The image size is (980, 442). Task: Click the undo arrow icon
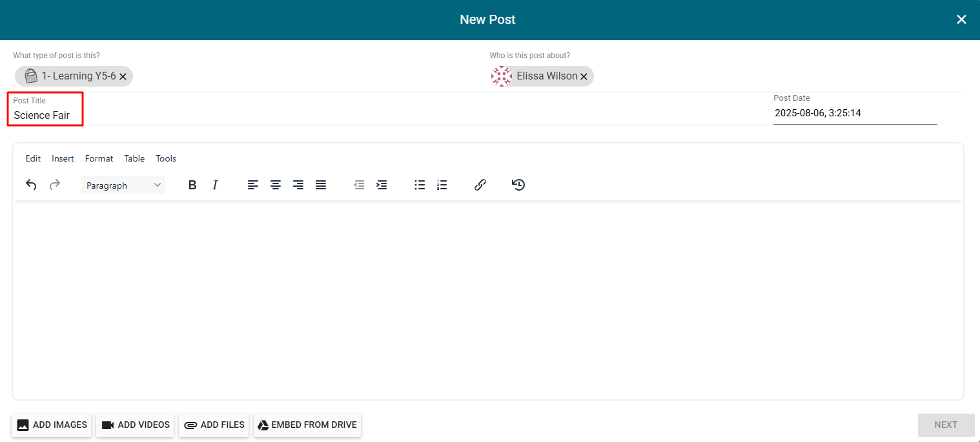click(x=31, y=185)
